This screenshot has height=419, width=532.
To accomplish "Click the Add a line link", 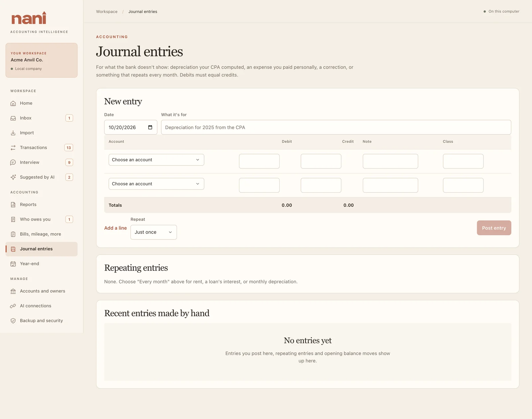I will click(x=115, y=228).
